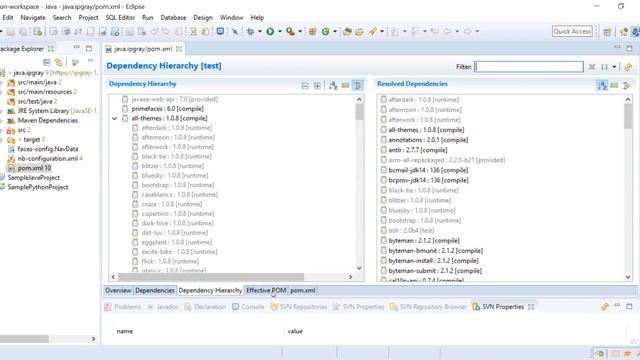Viewport: 640px width, 360px height.
Task: Switch to the Overview tab
Action: [x=118, y=291]
